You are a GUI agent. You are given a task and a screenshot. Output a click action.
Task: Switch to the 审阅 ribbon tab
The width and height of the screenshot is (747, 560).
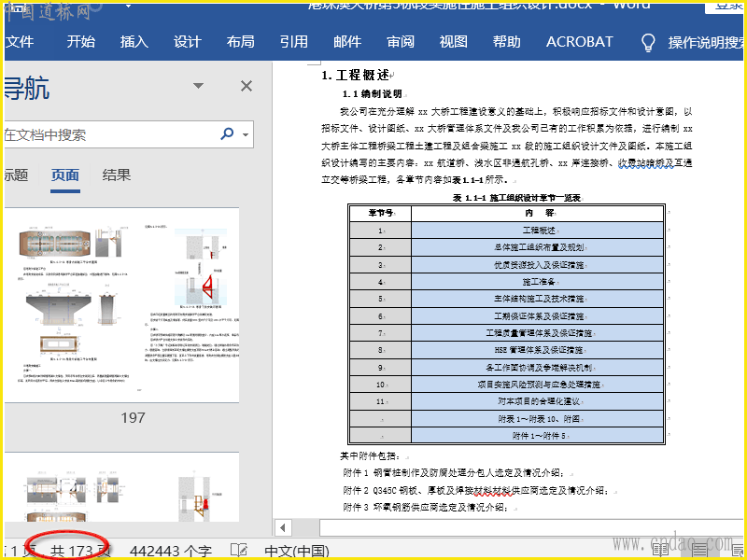click(401, 42)
